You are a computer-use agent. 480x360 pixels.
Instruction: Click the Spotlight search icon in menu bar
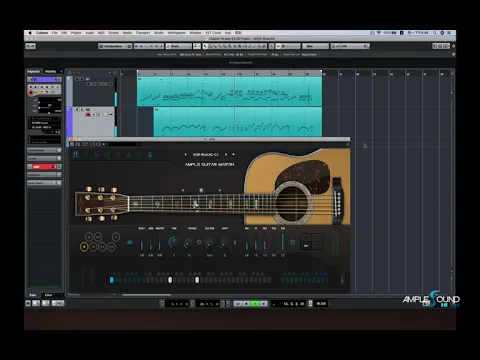435,33
